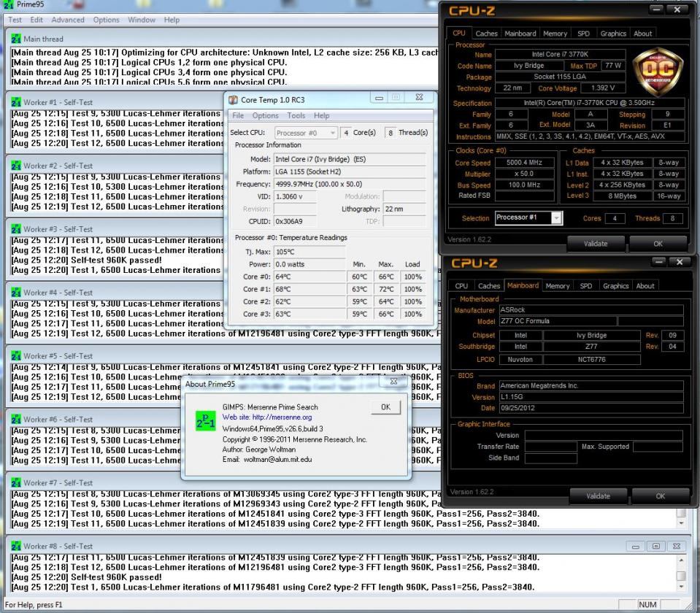Close the Worker #8 child window
The image size is (700, 613).
tap(677, 546)
